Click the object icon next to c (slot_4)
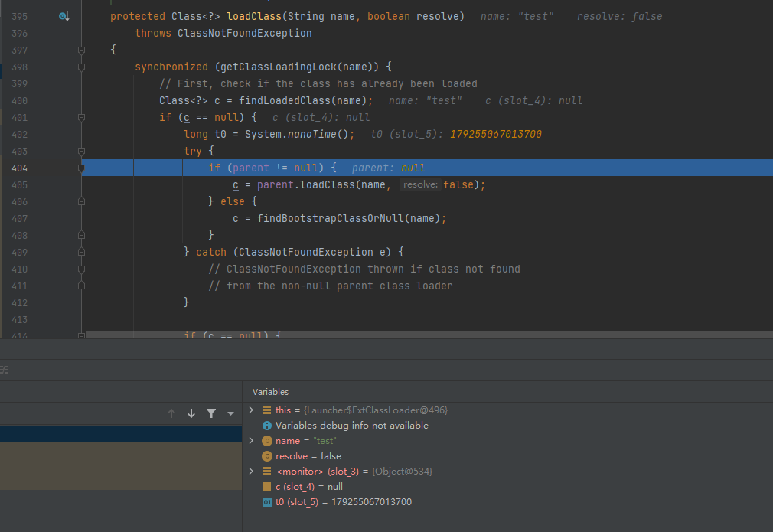 pos(266,487)
